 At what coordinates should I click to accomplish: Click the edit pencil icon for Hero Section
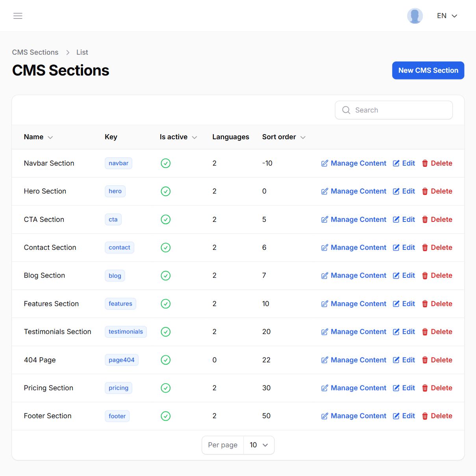pyautogui.click(x=396, y=191)
